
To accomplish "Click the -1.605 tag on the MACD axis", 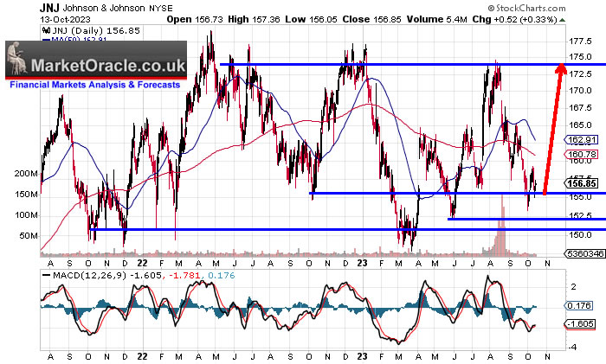I will tap(580, 323).
